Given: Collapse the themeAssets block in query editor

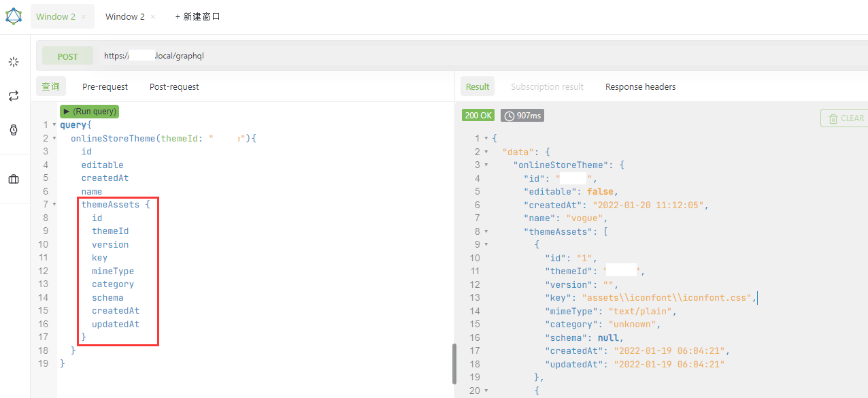Looking at the screenshot, I should point(54,205).
